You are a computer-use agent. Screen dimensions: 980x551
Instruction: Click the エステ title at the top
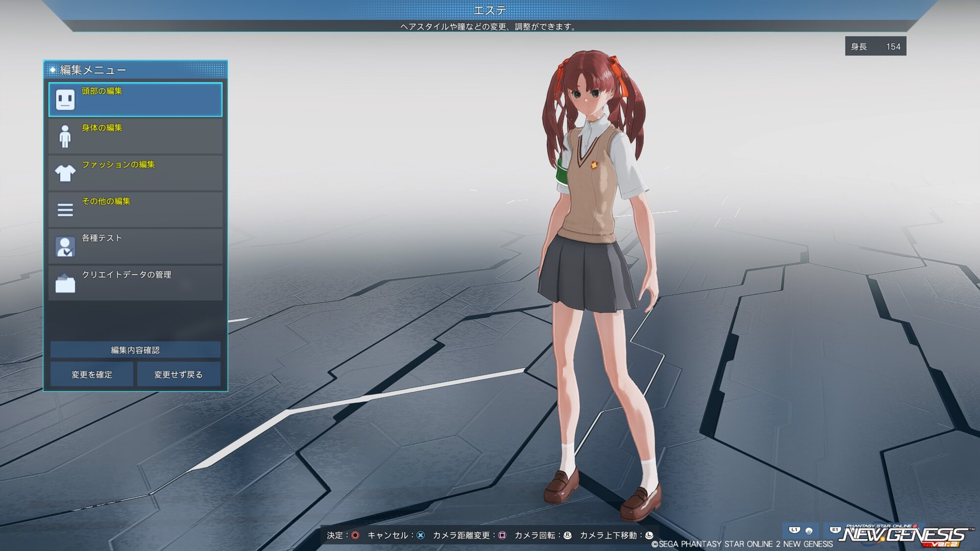point(490,10)
